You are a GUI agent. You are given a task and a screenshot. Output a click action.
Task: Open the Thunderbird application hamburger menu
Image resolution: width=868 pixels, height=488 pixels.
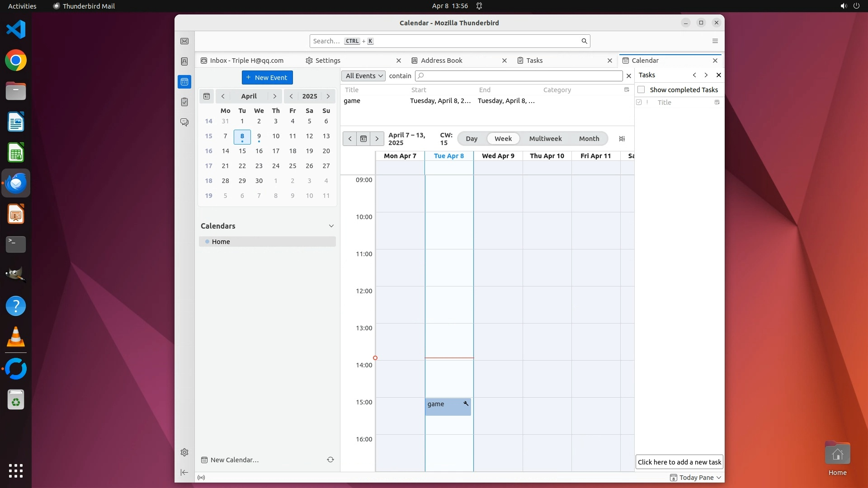(x=715, y=41)
